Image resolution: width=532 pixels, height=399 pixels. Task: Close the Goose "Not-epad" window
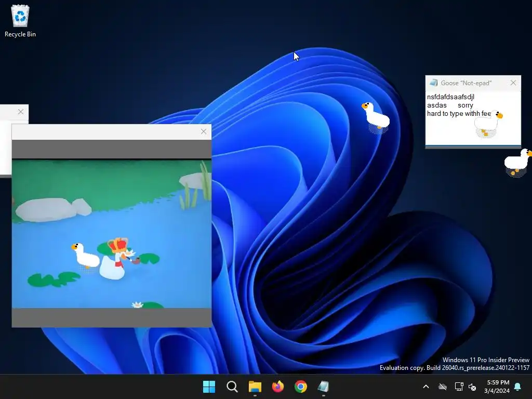click(513, 83)
